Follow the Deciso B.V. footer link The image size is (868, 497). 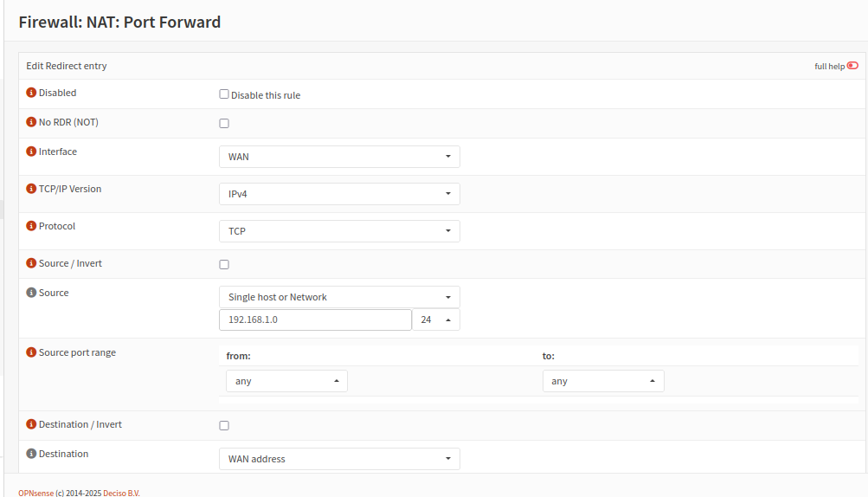[121, 493]
